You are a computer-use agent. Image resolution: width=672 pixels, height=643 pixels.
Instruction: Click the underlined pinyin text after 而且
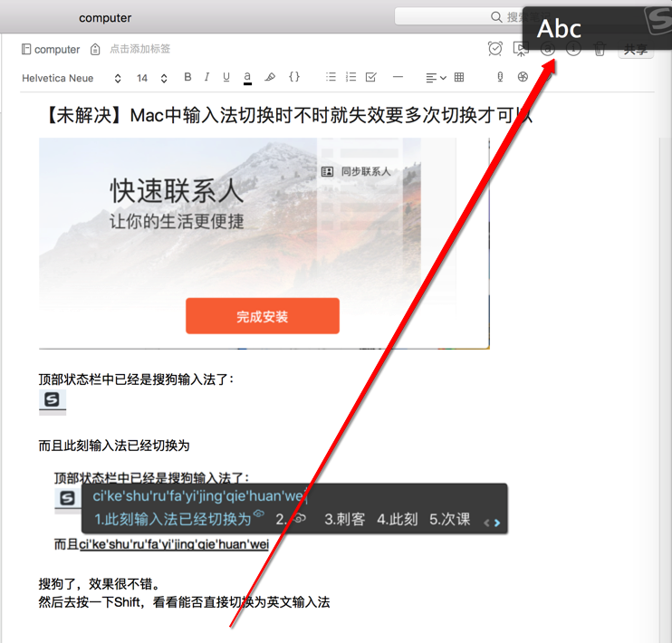click(174, 544)
